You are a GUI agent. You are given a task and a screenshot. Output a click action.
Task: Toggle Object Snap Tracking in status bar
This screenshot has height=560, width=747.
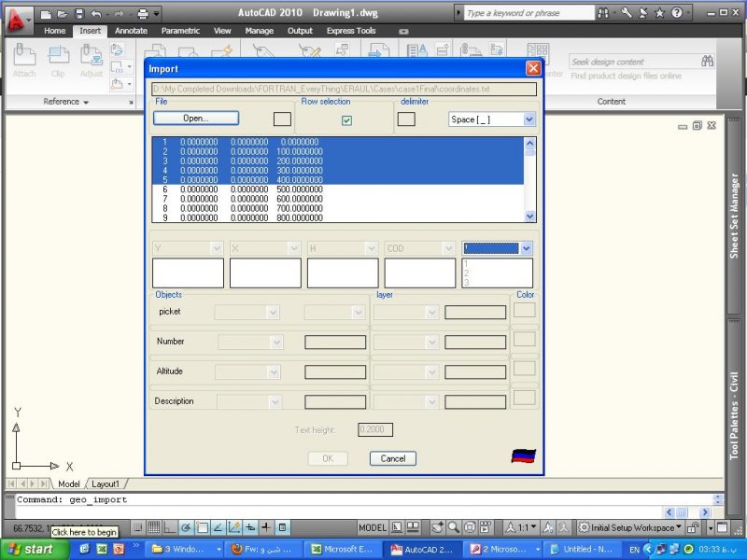tap(218, 527)
